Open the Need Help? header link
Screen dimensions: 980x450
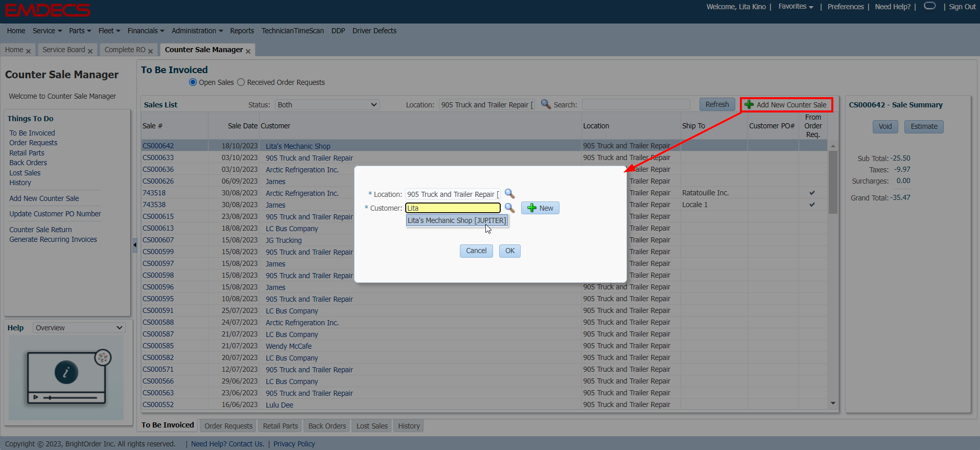coord(893,7)
